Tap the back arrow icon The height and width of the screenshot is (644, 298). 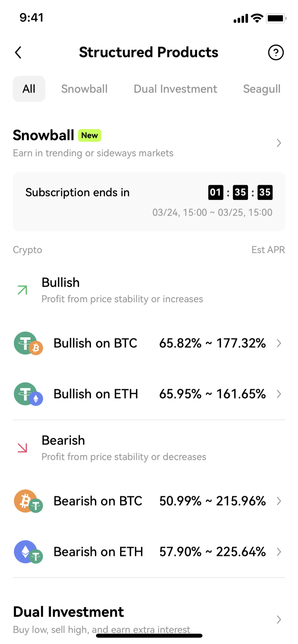pyautogui.click(x=18, y=53)
